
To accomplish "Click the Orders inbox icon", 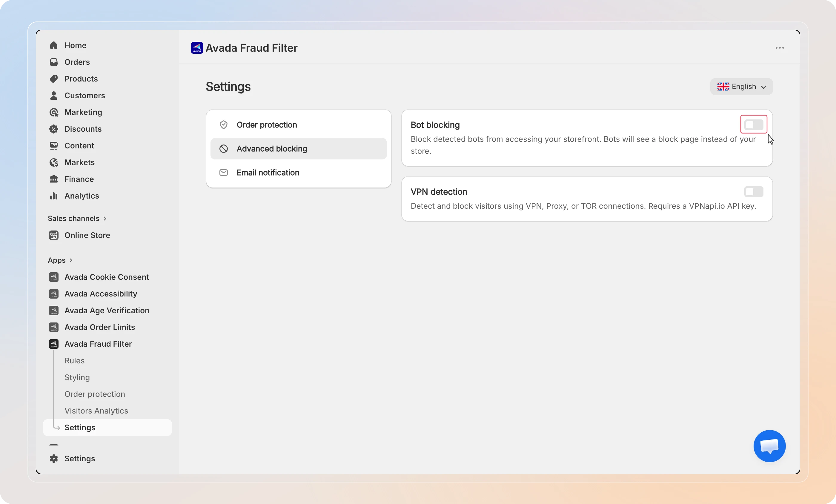I will [x=54, y=62].
